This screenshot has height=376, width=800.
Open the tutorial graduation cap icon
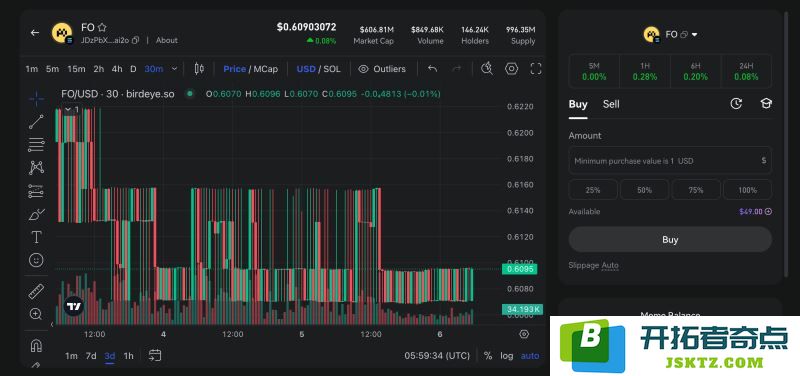[x=766, y=104]
